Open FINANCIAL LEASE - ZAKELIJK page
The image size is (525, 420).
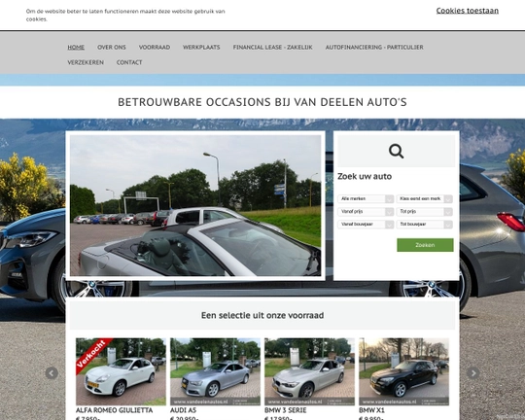[272, 48]
